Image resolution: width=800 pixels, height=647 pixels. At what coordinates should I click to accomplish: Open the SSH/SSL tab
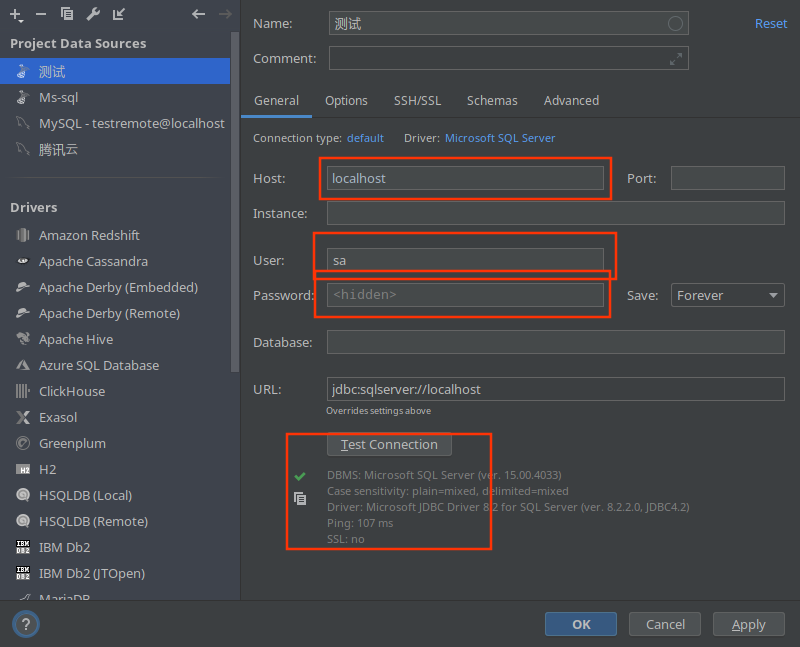(417, 100)
